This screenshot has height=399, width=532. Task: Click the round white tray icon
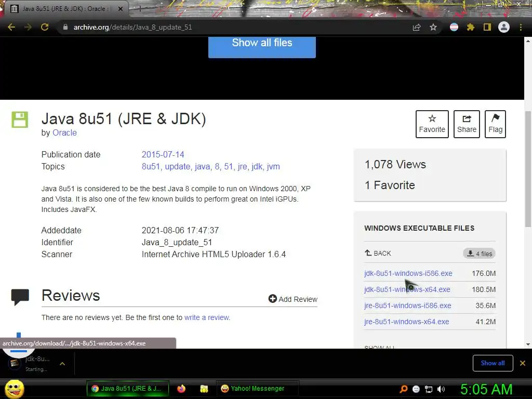(416, 389)
